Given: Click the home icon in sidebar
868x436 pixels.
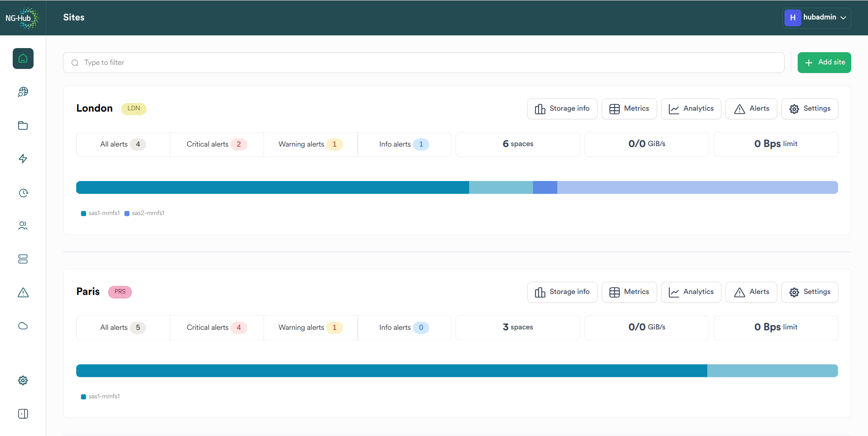Looking at the screenshot, I should click(x=23, y=59).
